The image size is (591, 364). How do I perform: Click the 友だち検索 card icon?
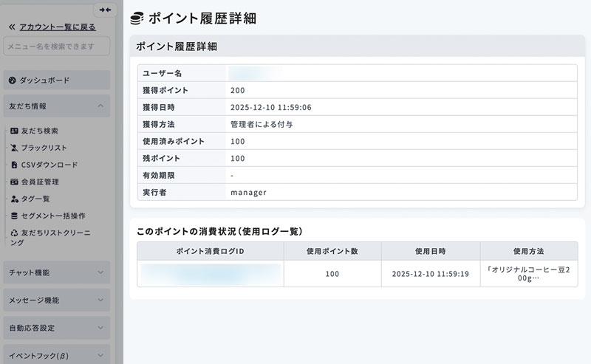pos(14,131)
